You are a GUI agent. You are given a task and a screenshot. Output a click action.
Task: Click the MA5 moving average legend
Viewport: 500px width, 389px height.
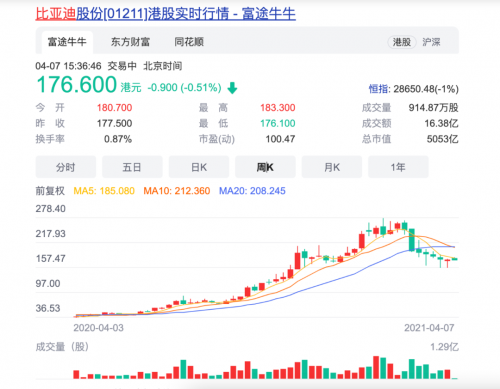(x=104, y=191)
